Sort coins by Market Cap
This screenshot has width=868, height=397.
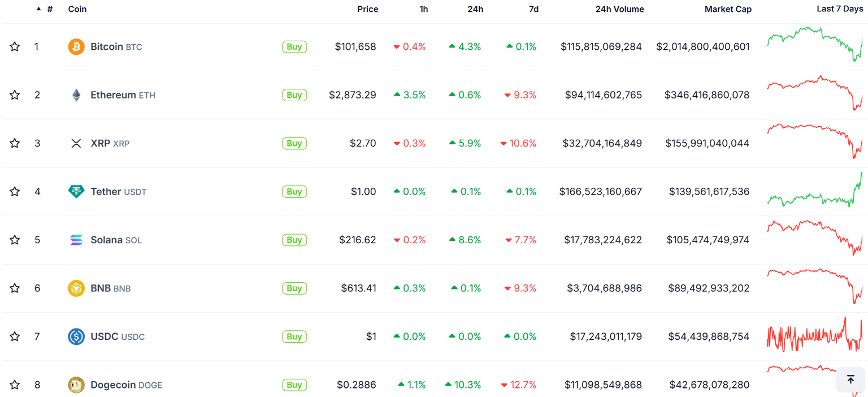coord(728,9)
